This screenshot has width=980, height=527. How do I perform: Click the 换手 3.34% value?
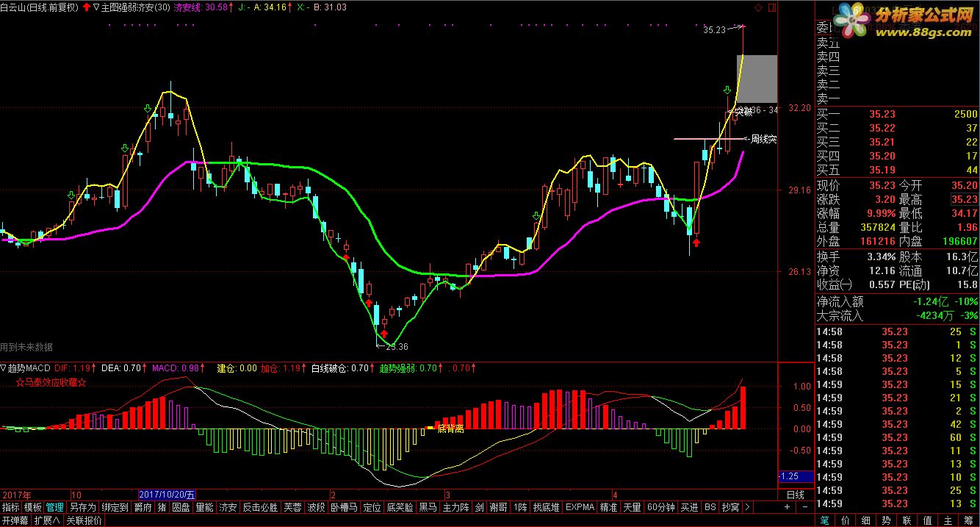coord(880,257)
